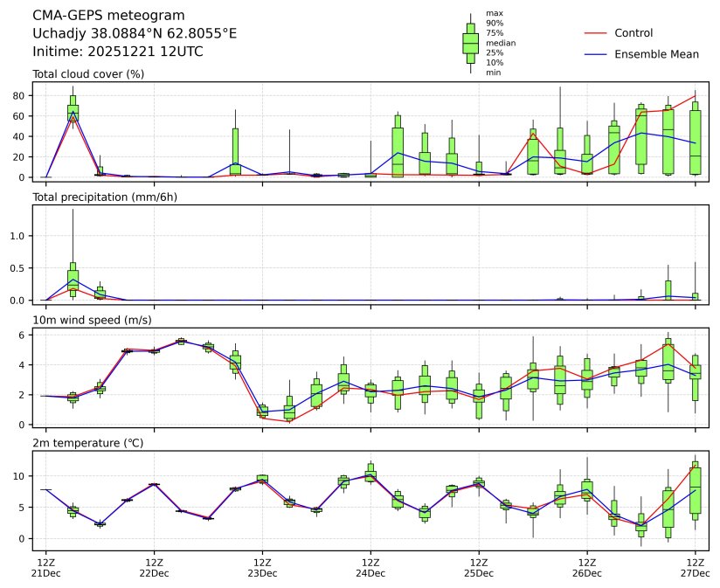
Task: Click the '12Z 21Dec' x-axis tick label
Action: (x=46, y=568)
